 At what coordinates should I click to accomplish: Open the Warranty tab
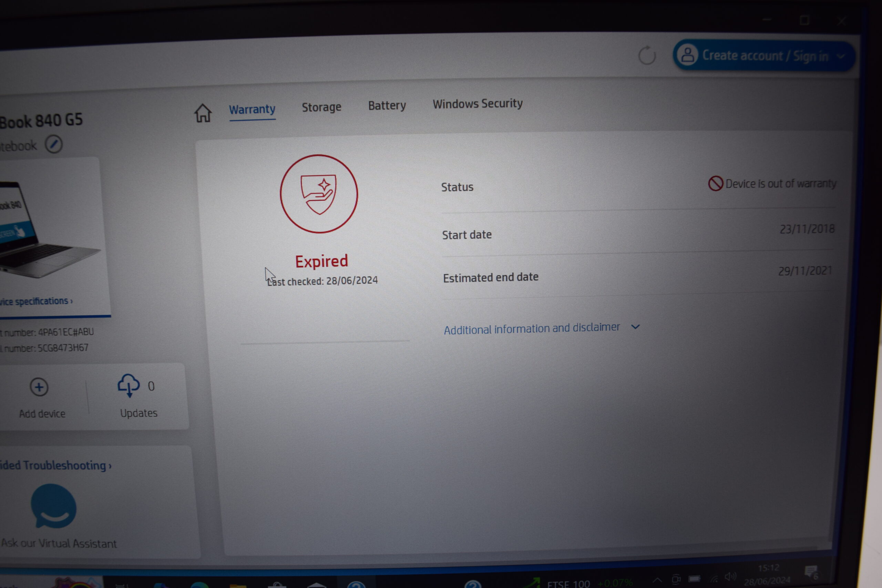(x=252, y=110)
